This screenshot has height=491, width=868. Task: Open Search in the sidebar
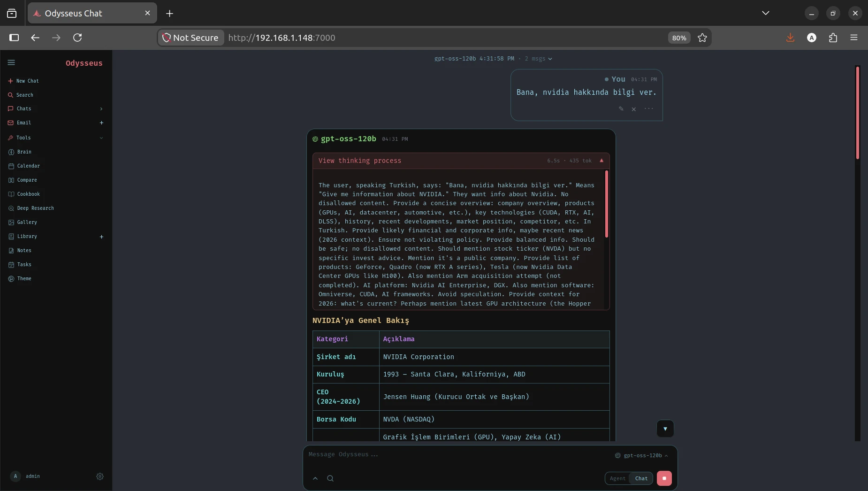(21, 95)
